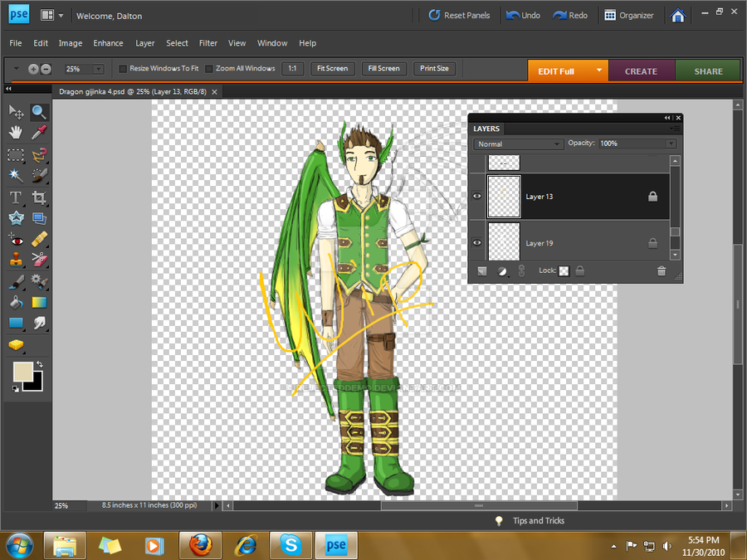Screen dimensions: 747x560
Task: Select the Eyedropper tool
Action: [x=38, y=132]
